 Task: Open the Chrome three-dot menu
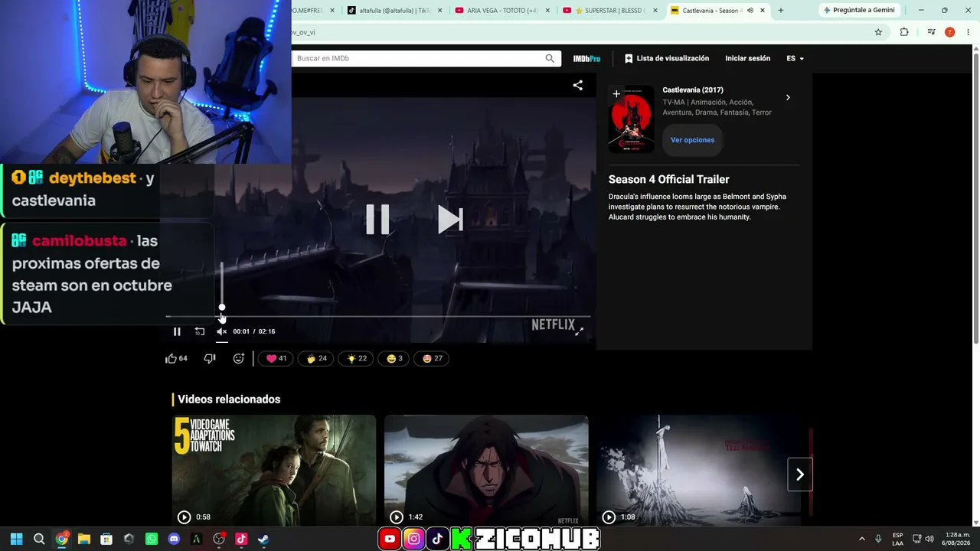(969, 32)
